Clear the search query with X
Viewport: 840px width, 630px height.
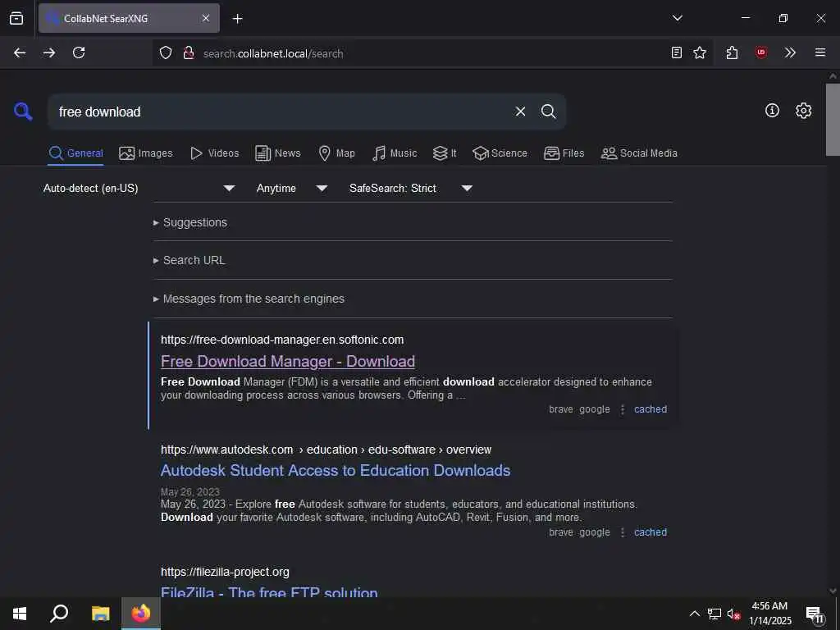click(520, 112)
